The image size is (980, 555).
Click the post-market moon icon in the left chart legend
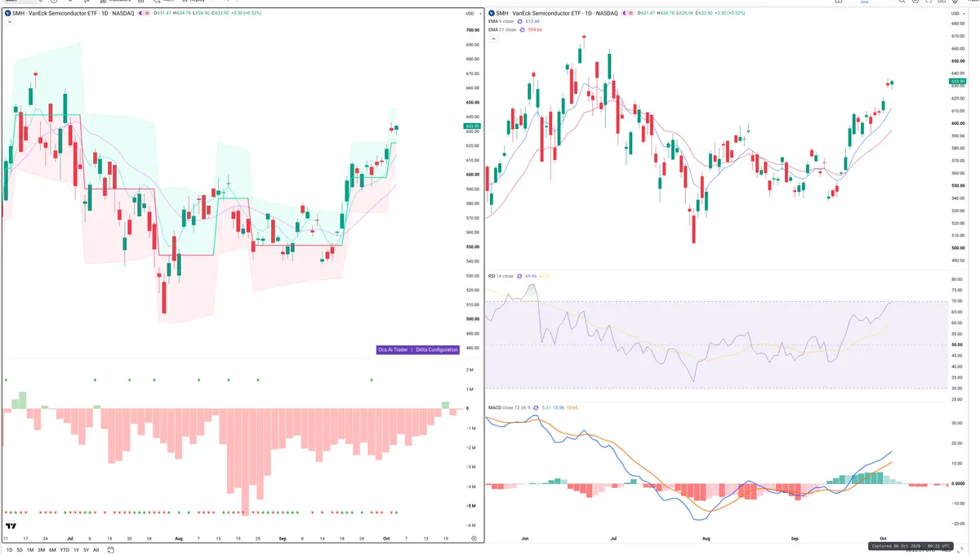click(x=141, y=13)
